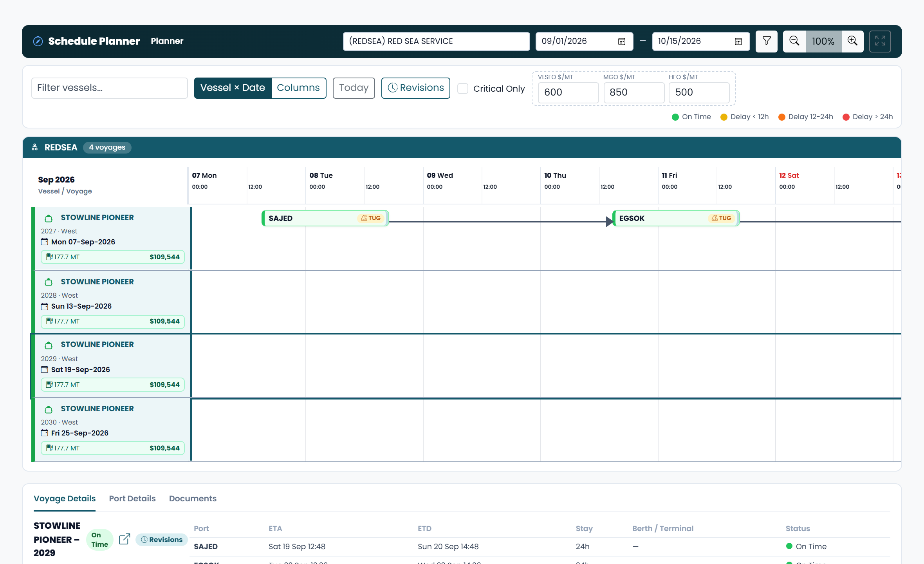924x564 pixels.
Task: Open voyage in new window icon
Action: [x=125, y=539]
